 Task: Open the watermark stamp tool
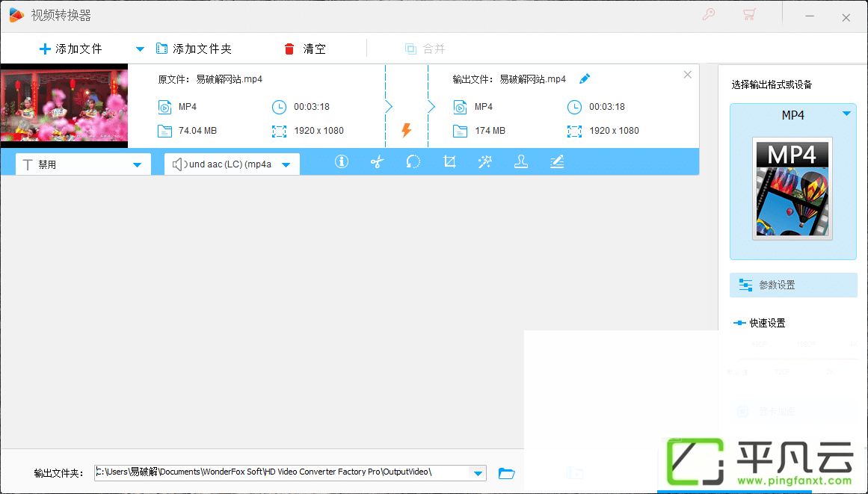coord(521,161)
